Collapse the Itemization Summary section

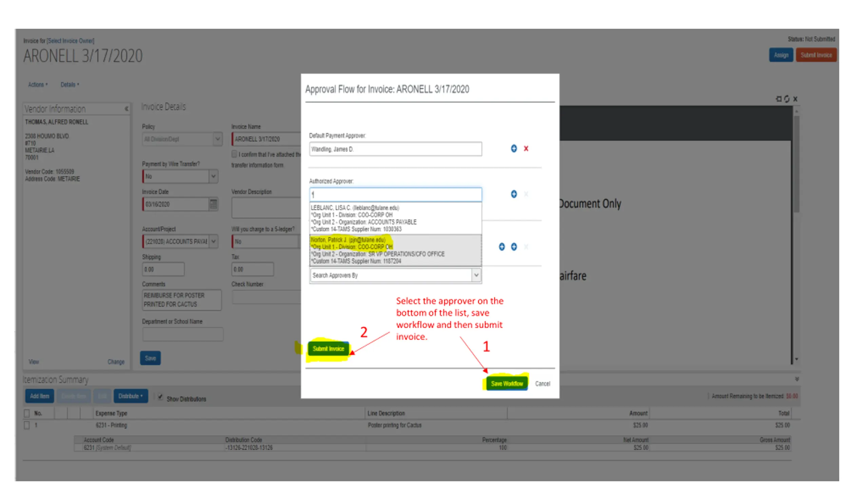pyautogui.click(x=797, y=379)
